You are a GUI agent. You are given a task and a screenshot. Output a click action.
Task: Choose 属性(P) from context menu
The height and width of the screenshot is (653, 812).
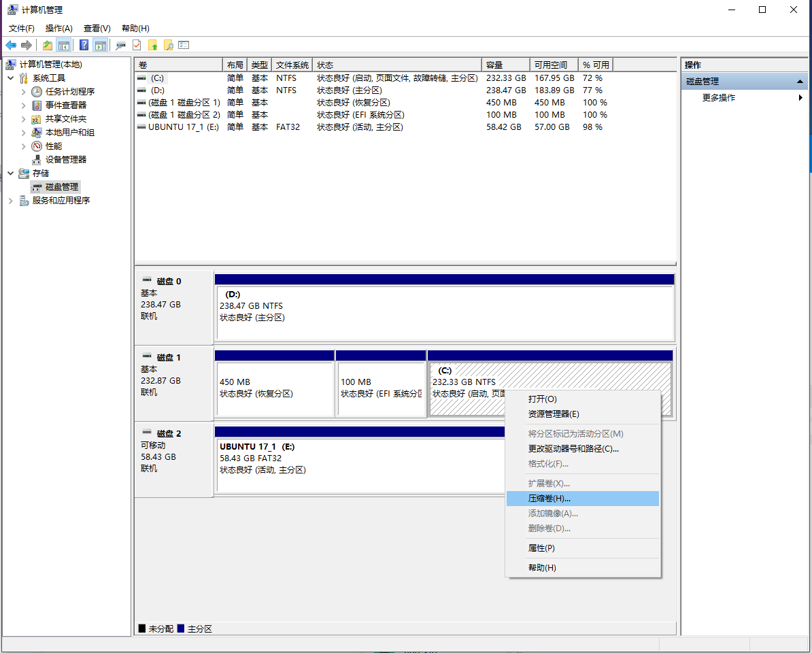(x=583, y=548)
